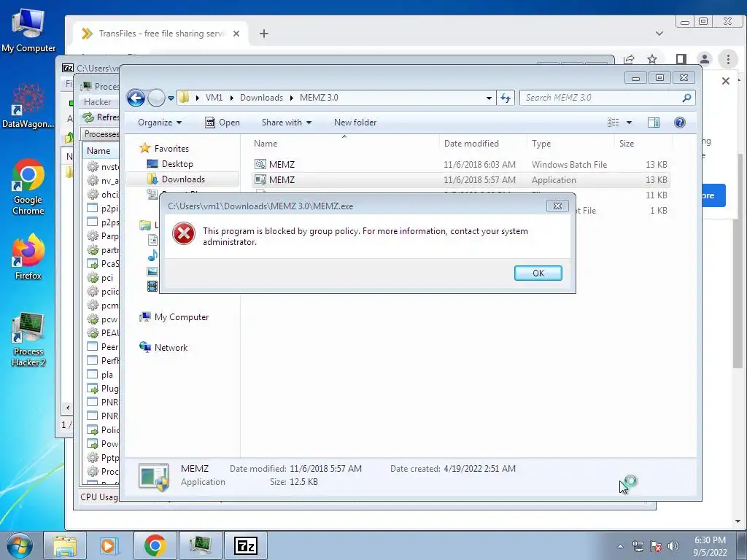The width and height of the screenshot is (747, 560).
Task: Sort files by Name column header
Action: pos(344,144)
